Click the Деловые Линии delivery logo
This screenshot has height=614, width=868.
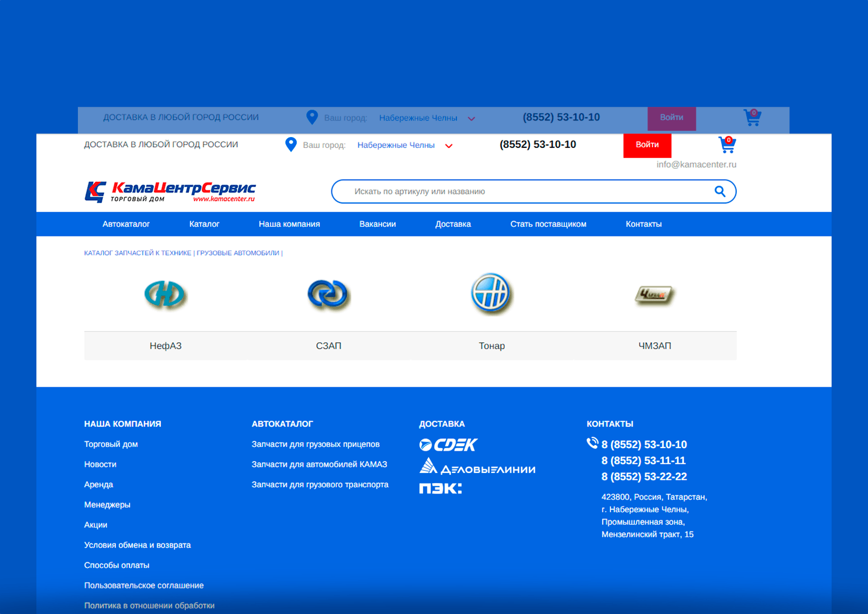click(x=477, y=466)
